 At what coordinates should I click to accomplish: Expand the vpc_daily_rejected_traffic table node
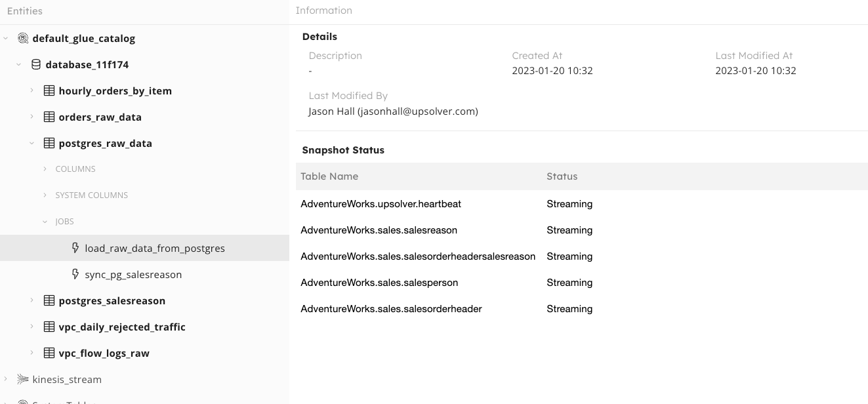click(x=32, y=327)
